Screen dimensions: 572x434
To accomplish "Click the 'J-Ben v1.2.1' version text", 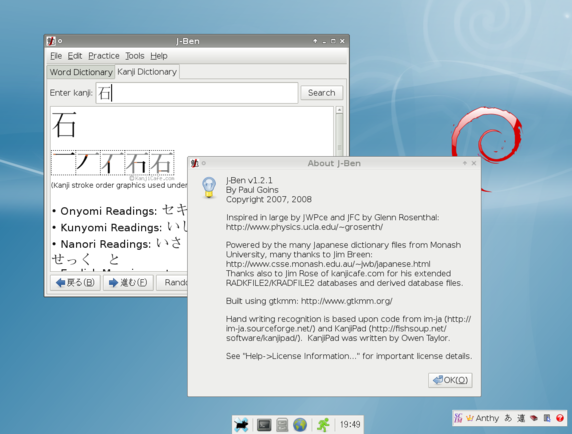I will tap(249, 180).
